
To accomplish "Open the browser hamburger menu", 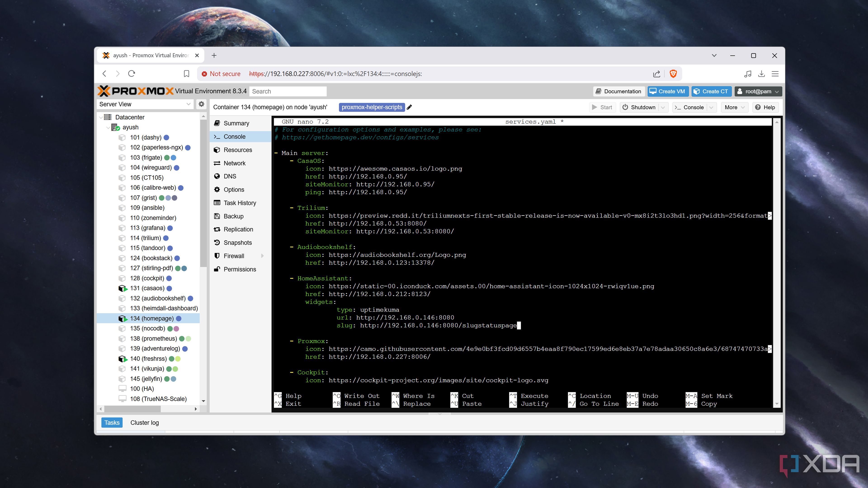I will click(x=775, y=74).
